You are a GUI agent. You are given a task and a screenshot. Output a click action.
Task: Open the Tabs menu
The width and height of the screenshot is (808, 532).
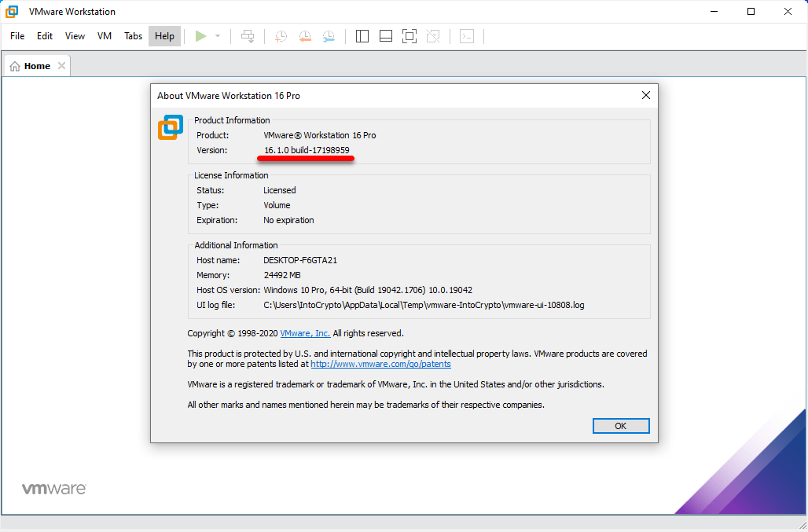point(133,36)
